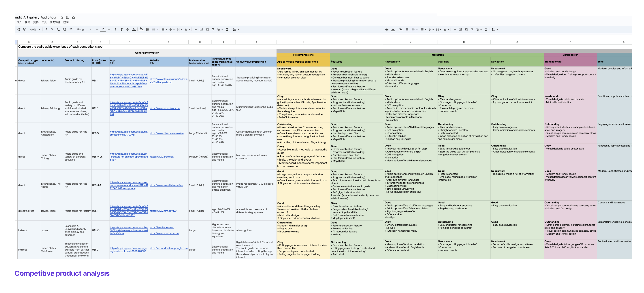Toggle italic formatting

click(x=121, y=30)
